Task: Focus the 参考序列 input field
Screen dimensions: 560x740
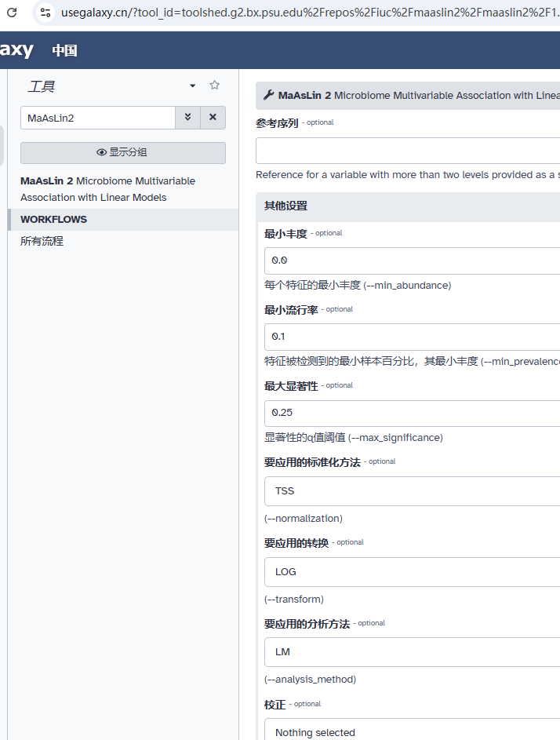Action: point(408,151)
